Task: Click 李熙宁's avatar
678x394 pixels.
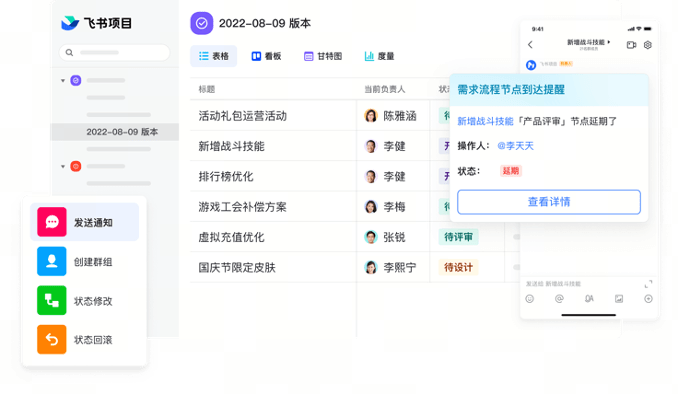Action: click(371, 267)
